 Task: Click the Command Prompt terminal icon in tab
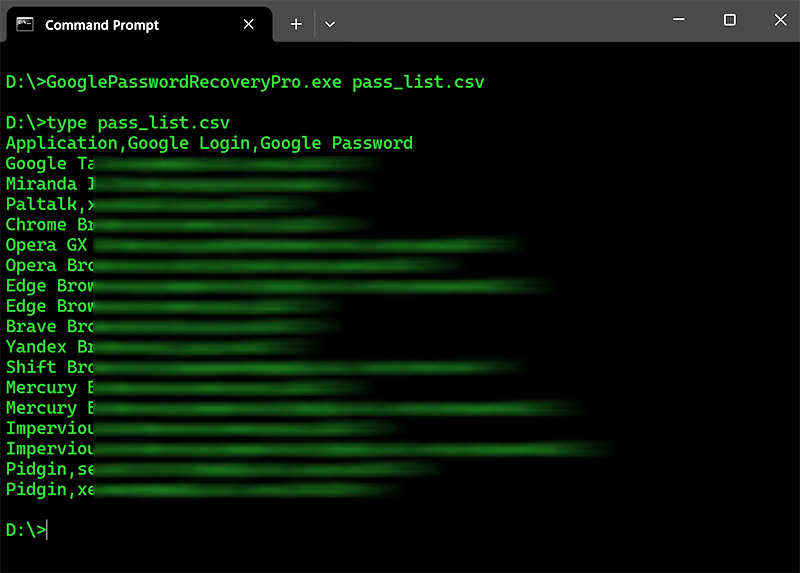coord(24,24)
